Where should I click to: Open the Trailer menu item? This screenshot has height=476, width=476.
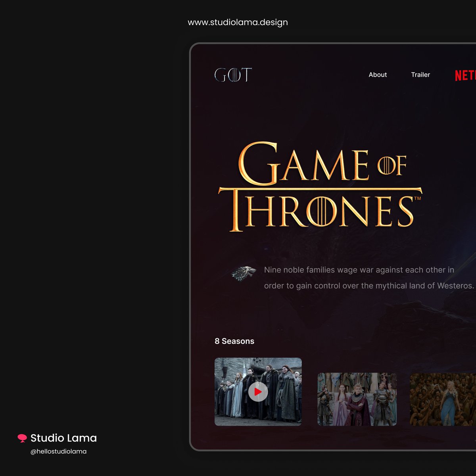click(420, 75)
